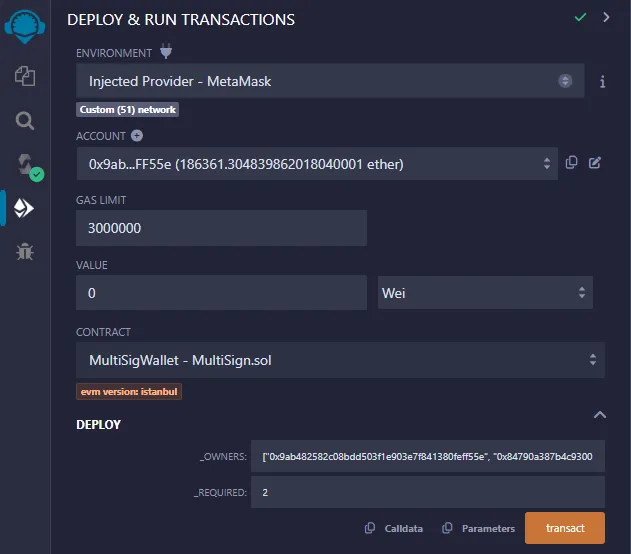Screen dimensions: 631x554
Task: Open the Account selection dropdown
Action: pyautogui.click(x=317, y=163)
